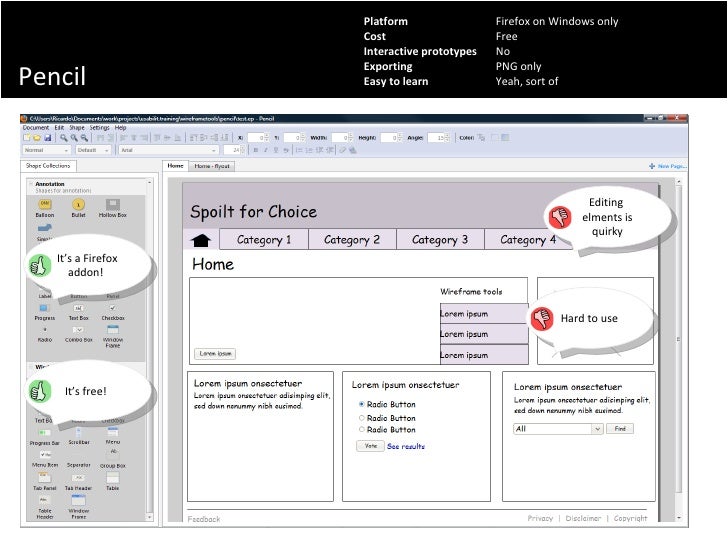Viewport: 728px width, 546px height.
Task: Click the Category 3 navigation tab
Action: click(x=440, y=240)
